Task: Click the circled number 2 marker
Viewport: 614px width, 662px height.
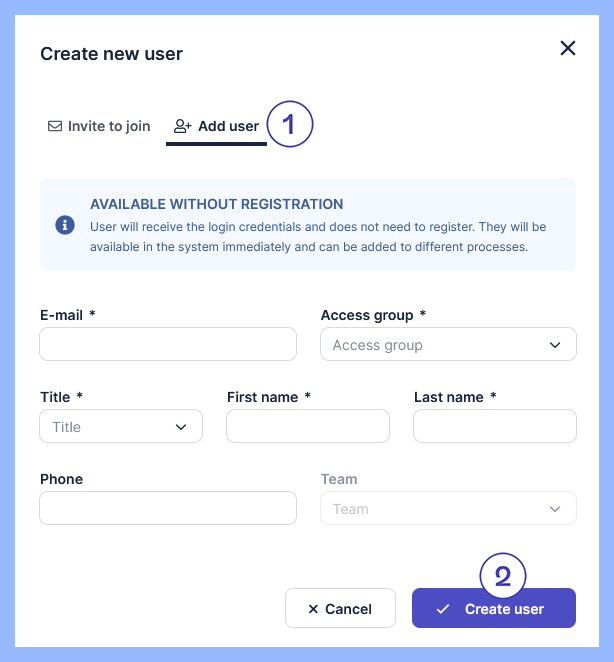Action: click(503, 576)
